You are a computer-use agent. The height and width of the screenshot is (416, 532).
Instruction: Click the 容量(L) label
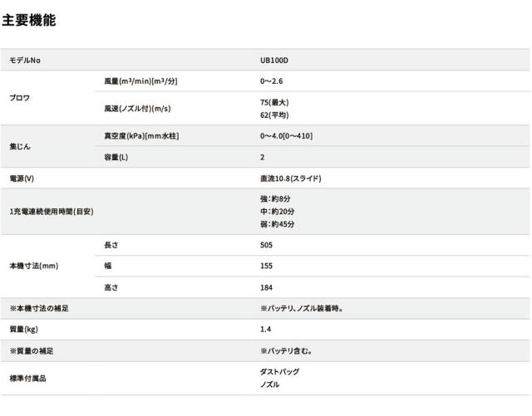pyautogui.click(x=116, y=157)
